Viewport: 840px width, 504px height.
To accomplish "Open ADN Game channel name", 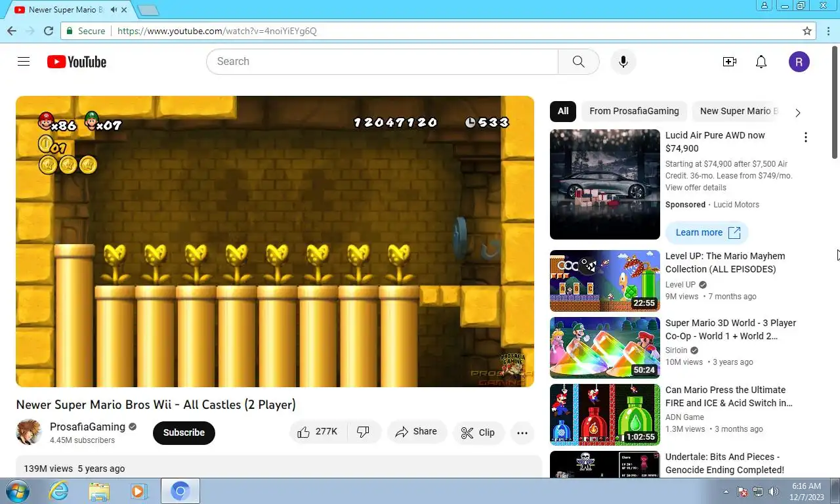I will (684, 417).
